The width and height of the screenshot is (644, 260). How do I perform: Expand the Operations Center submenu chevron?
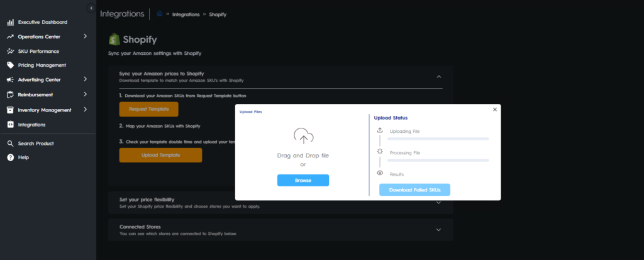[85, 37]
